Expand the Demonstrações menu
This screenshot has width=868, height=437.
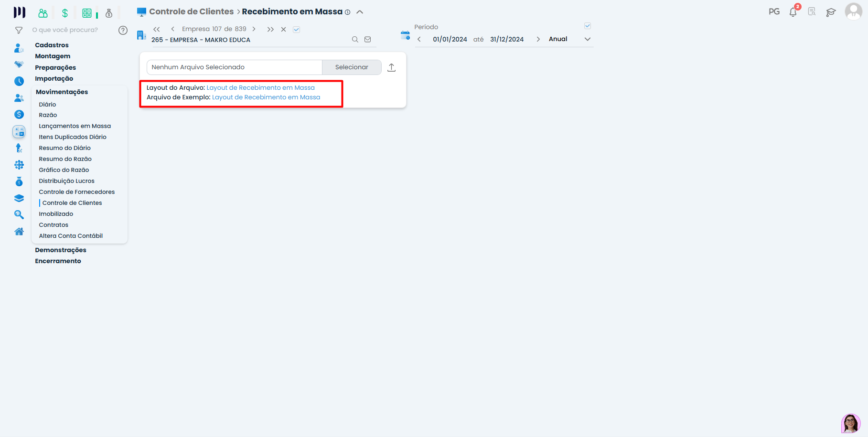tap(61, 250)
